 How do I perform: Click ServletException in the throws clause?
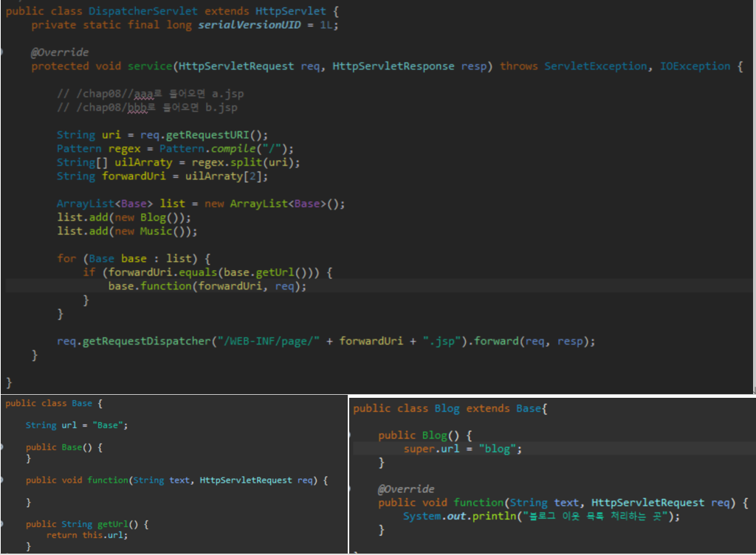click(x=596, y=66)
